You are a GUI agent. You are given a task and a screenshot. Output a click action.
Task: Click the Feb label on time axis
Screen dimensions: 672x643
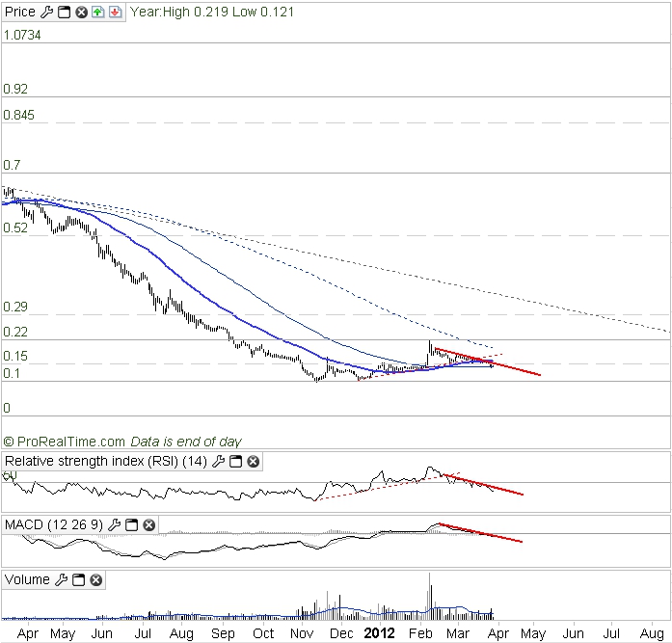coord(420,633)
